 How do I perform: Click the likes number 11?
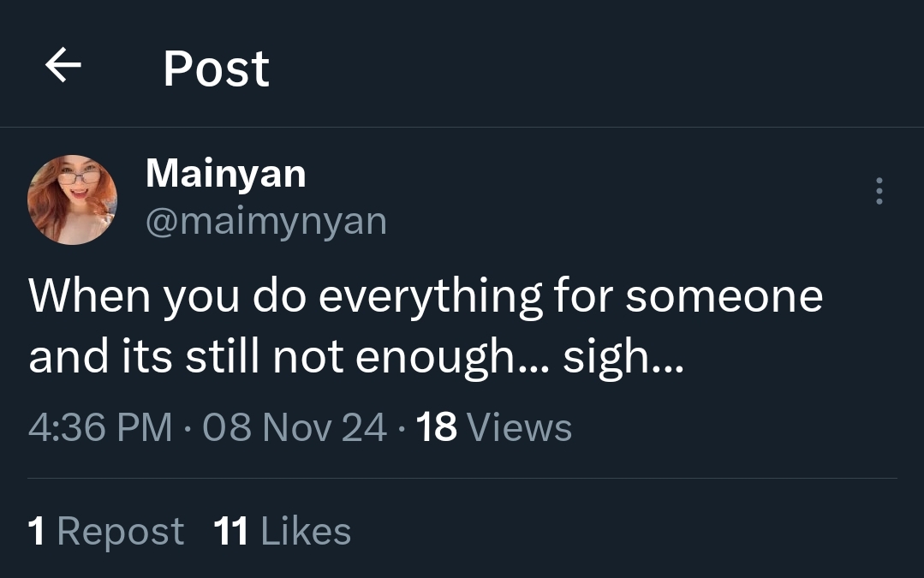230,531
